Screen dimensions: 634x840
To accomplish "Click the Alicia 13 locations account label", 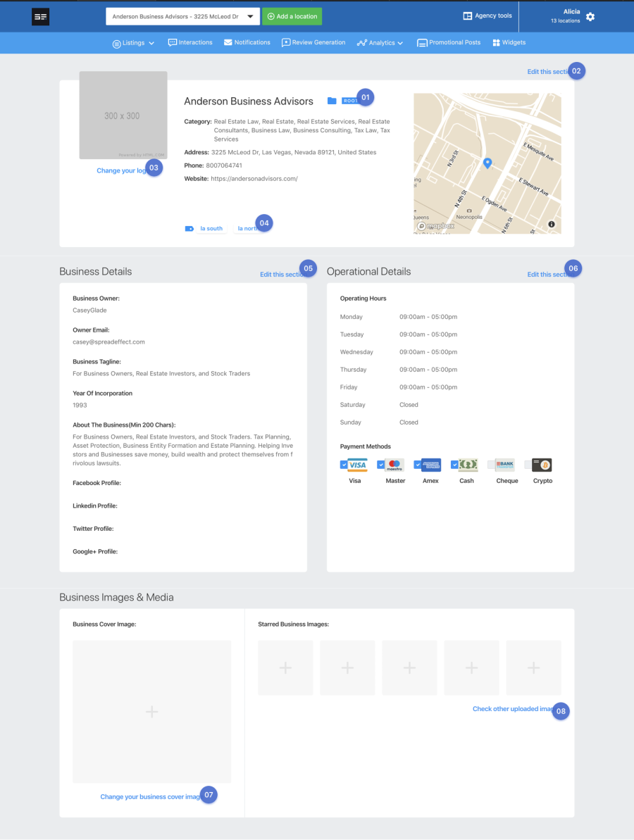I will click(566, 16).
